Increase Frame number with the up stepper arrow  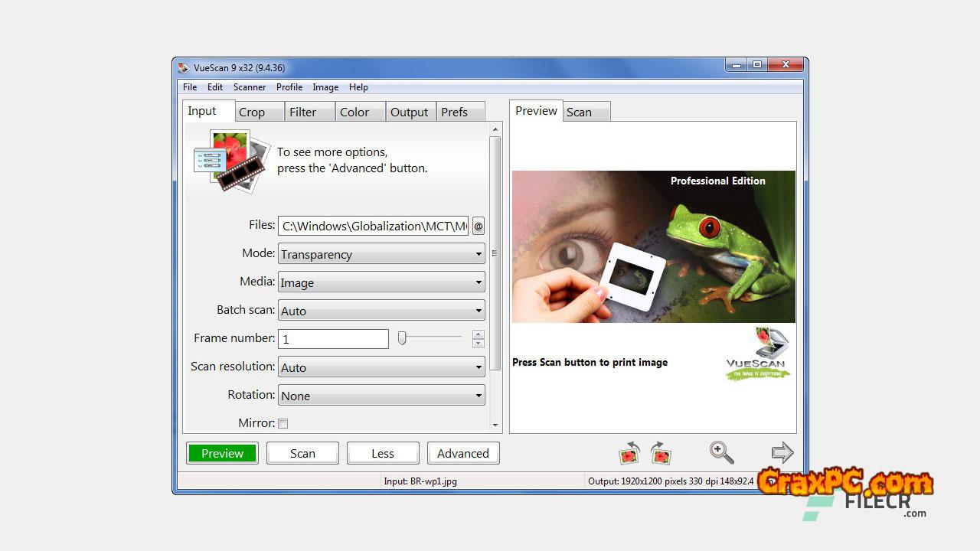click(x=479, y=334)
